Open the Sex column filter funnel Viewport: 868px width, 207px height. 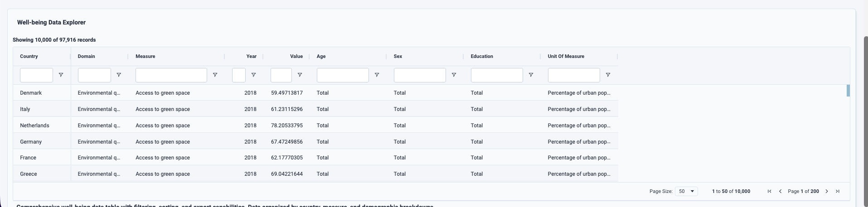point(454,75)
